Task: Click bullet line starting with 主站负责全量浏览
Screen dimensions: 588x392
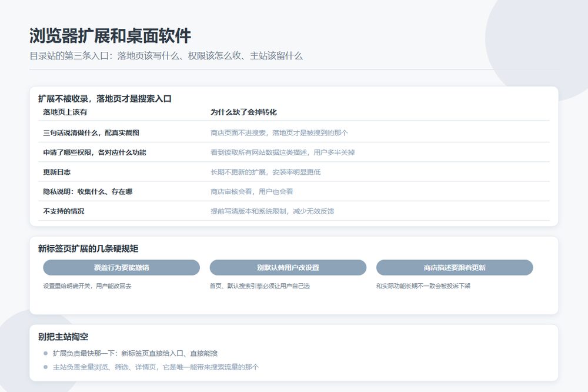Action: [x=156, y=367]
